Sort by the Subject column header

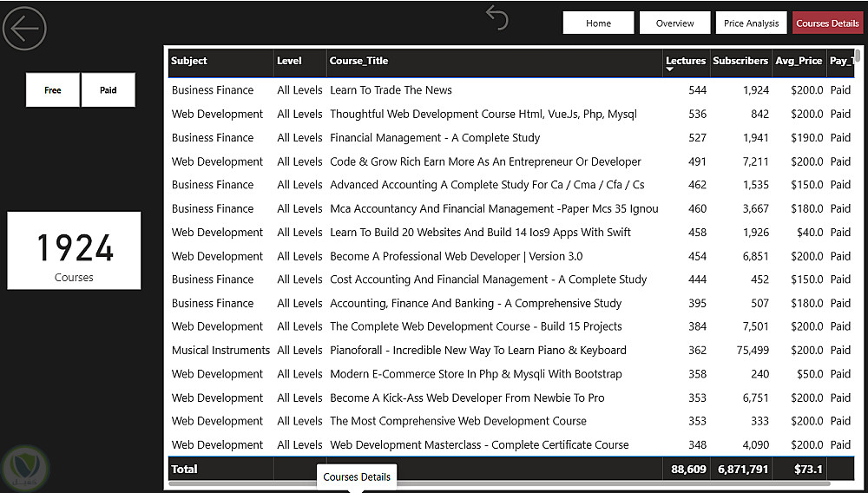click(x=188, y=61)
